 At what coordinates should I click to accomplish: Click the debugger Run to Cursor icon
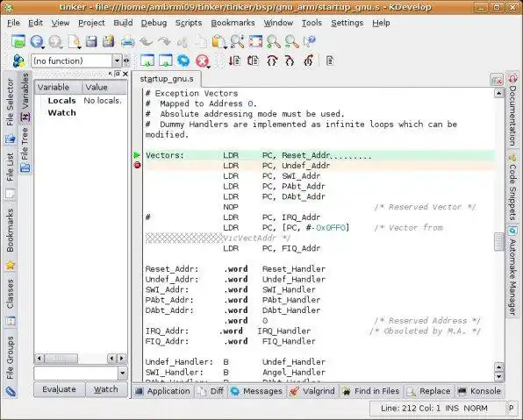click(235, 61)
